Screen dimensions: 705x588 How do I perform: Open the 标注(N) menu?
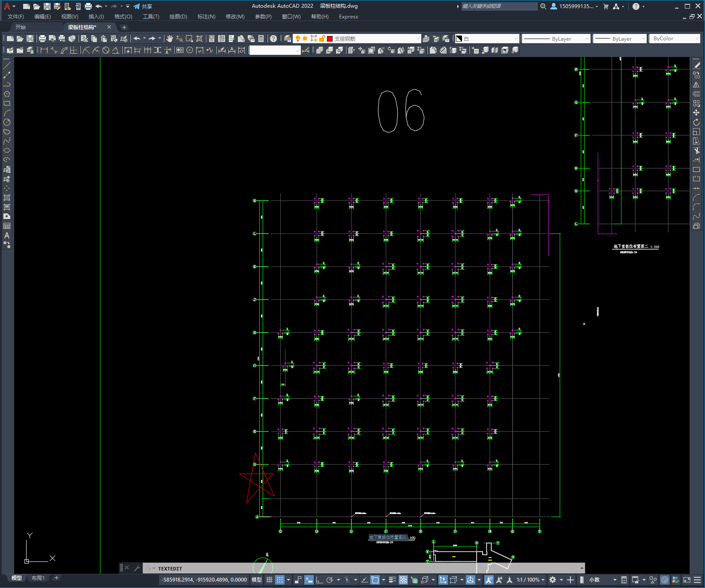206,17
